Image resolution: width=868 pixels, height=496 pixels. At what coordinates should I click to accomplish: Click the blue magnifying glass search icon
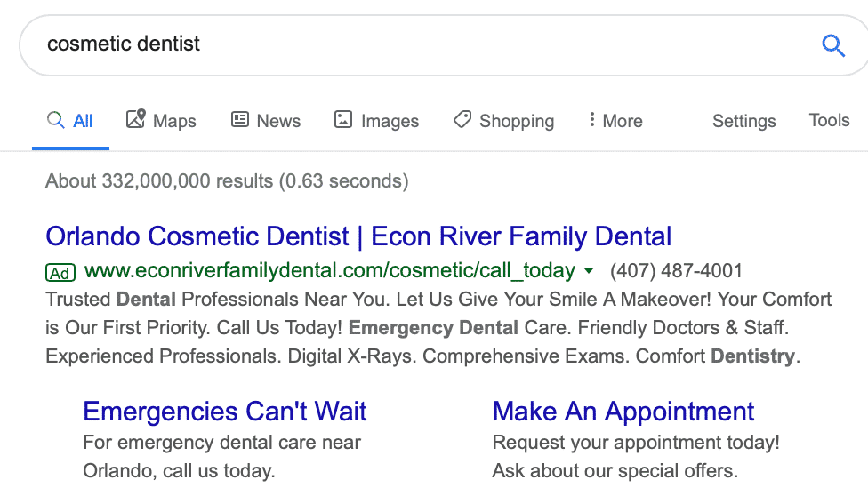point(833,45)
